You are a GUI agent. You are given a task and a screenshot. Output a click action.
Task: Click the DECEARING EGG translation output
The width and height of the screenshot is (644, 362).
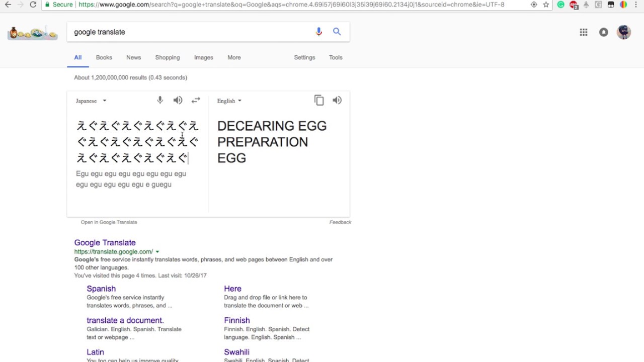tap(272, 142)
